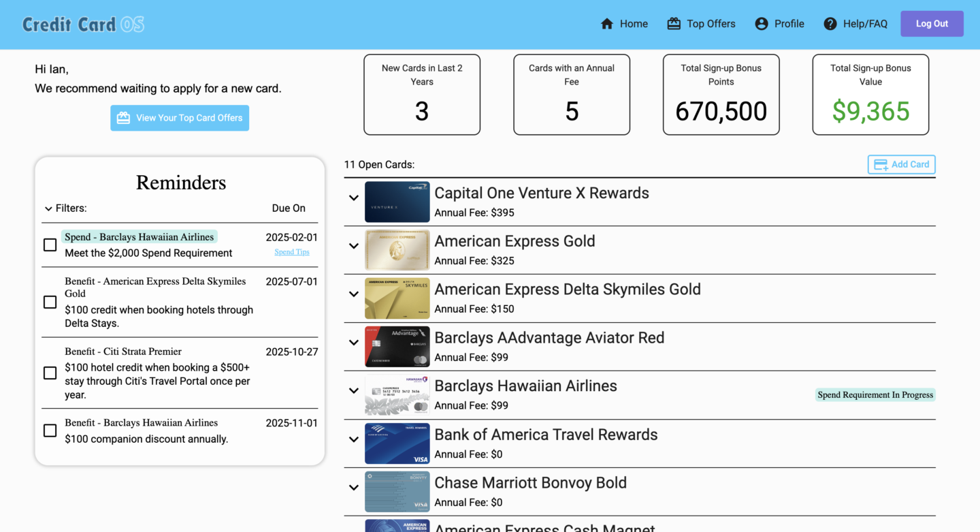Click the New Cards in Last 2 Years stat

422,95
